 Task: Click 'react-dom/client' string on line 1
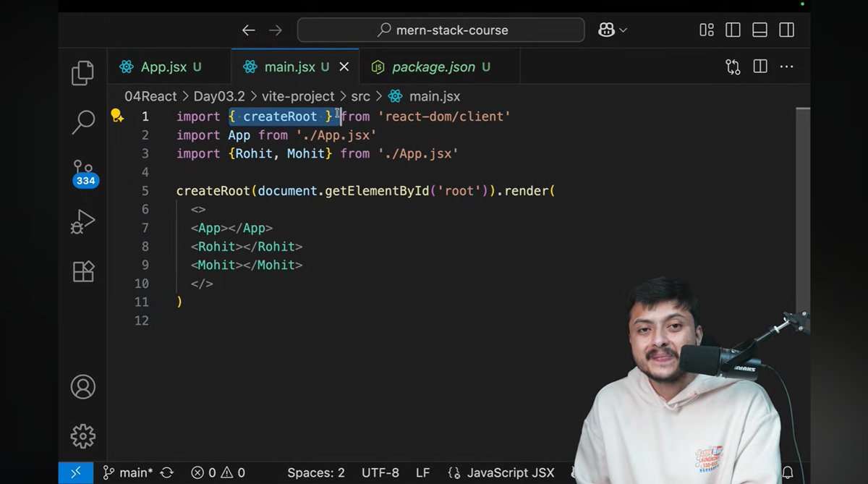click(444, 116)
